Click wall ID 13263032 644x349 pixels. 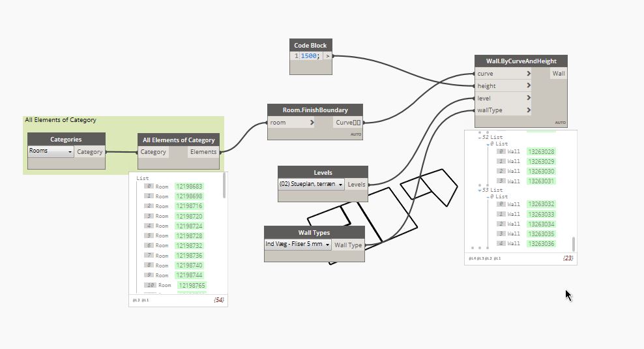(x=541, y=204)
